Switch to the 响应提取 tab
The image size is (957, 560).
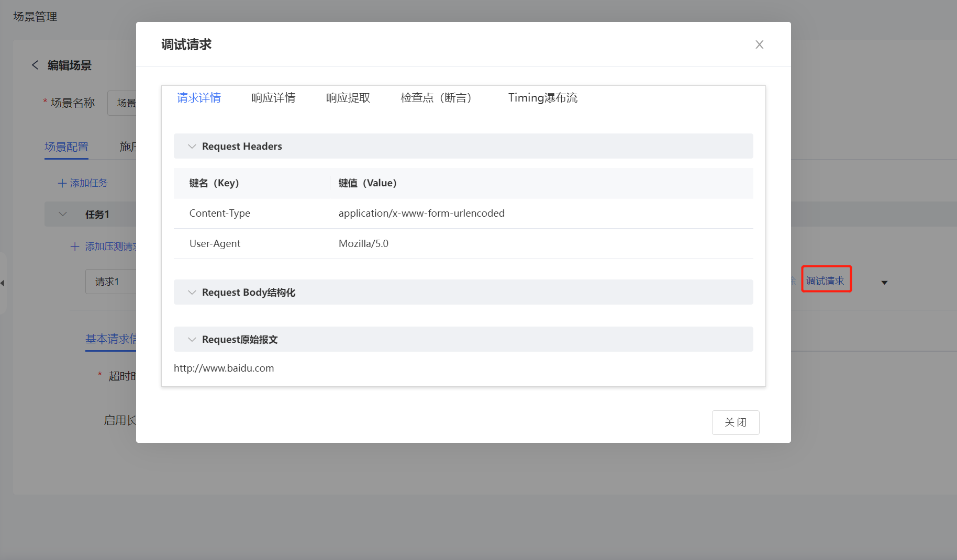348,98
